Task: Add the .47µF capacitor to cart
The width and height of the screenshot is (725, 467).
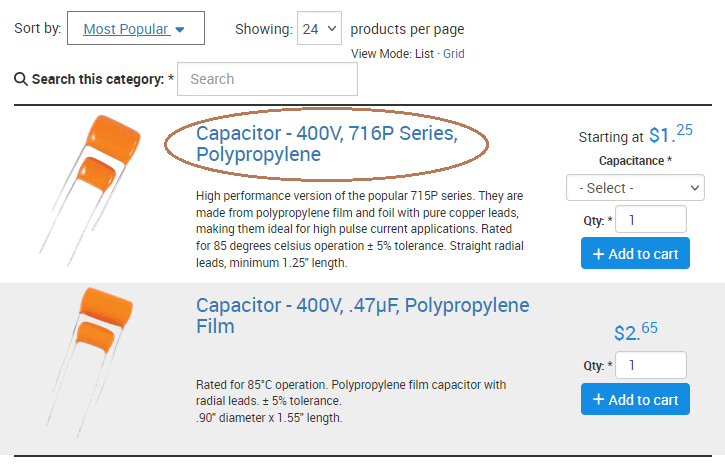Action: point(635,399)
